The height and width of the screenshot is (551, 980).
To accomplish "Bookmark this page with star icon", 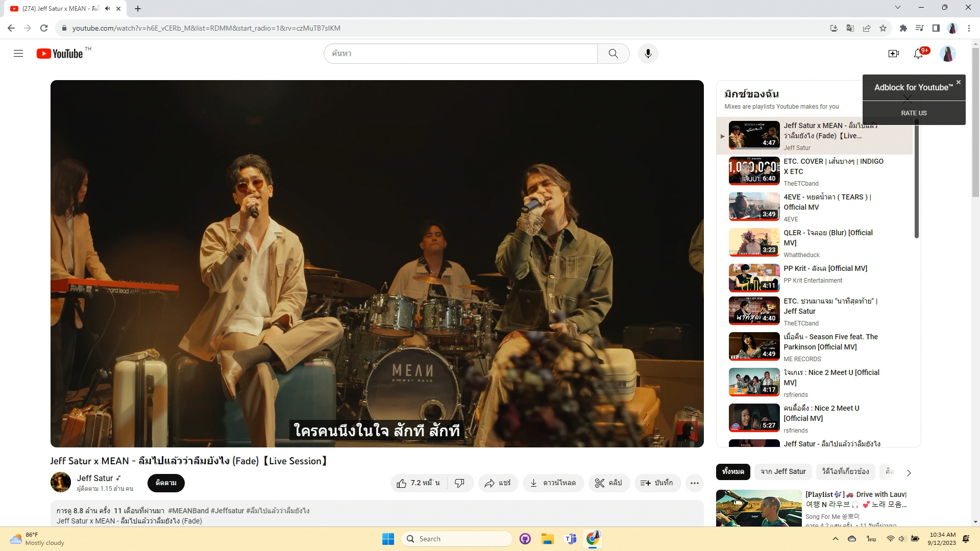I will coord(883,28).
